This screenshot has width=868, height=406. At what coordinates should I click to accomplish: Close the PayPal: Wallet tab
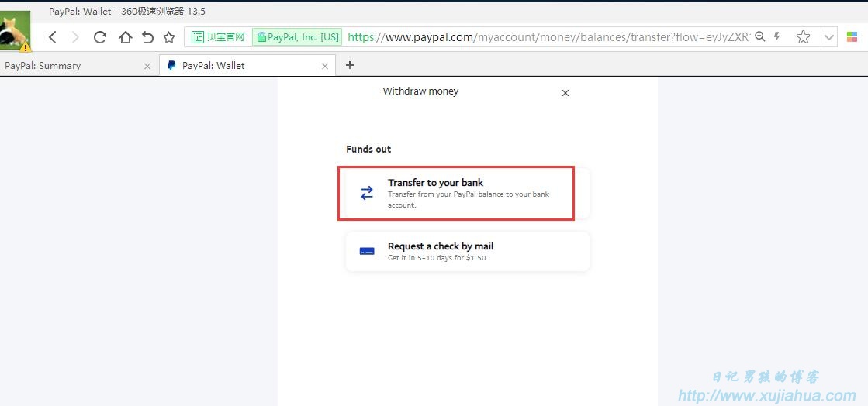(x=325, y=66)
